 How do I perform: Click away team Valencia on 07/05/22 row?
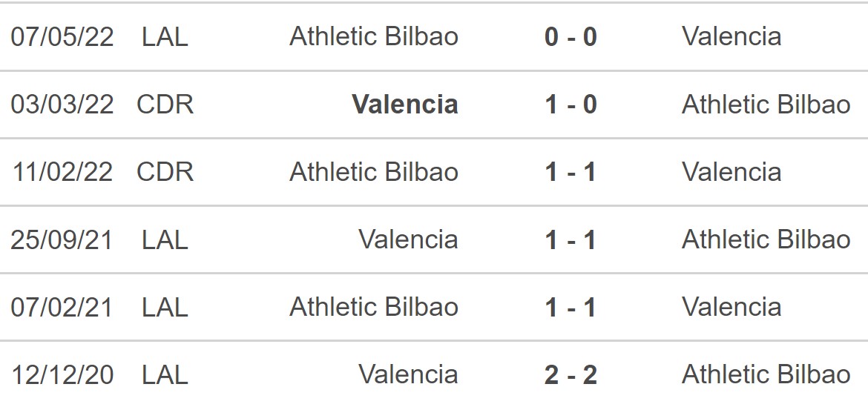pos(731,36)
